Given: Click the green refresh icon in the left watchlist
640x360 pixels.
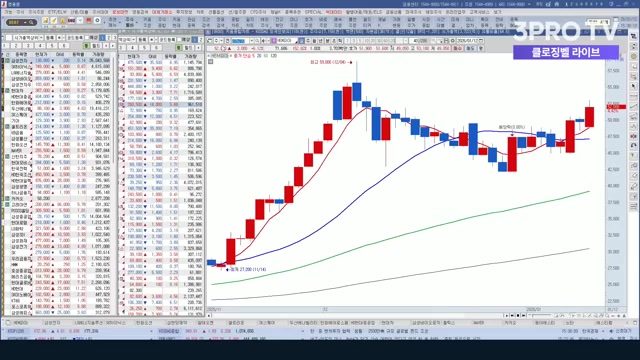Looking at the screenshot, I should pyautogui.click(x=86, y=46).
